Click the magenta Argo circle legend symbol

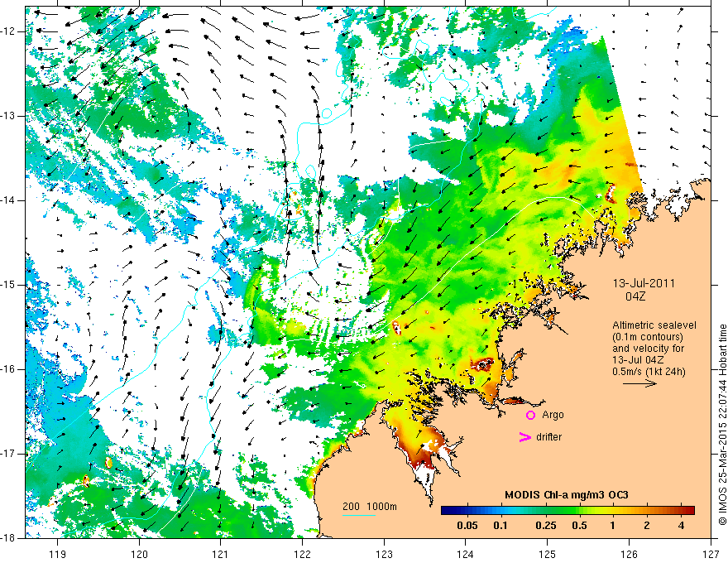click(530, 415)
